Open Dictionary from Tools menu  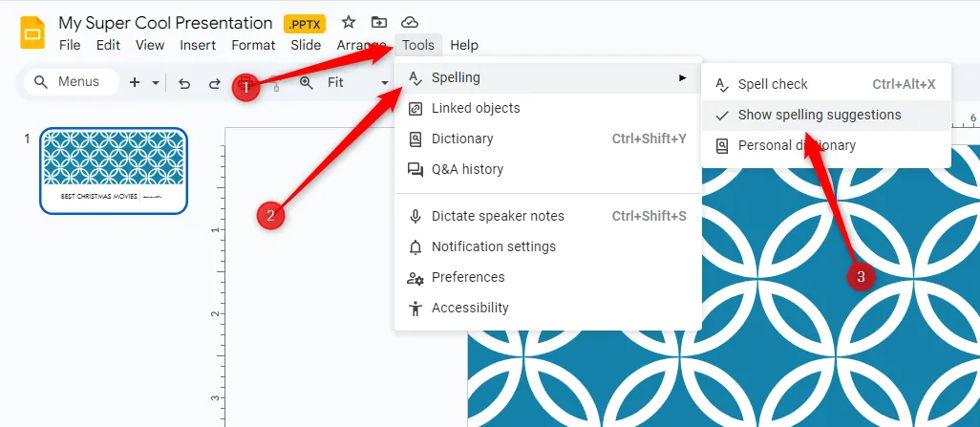[547, 139]
